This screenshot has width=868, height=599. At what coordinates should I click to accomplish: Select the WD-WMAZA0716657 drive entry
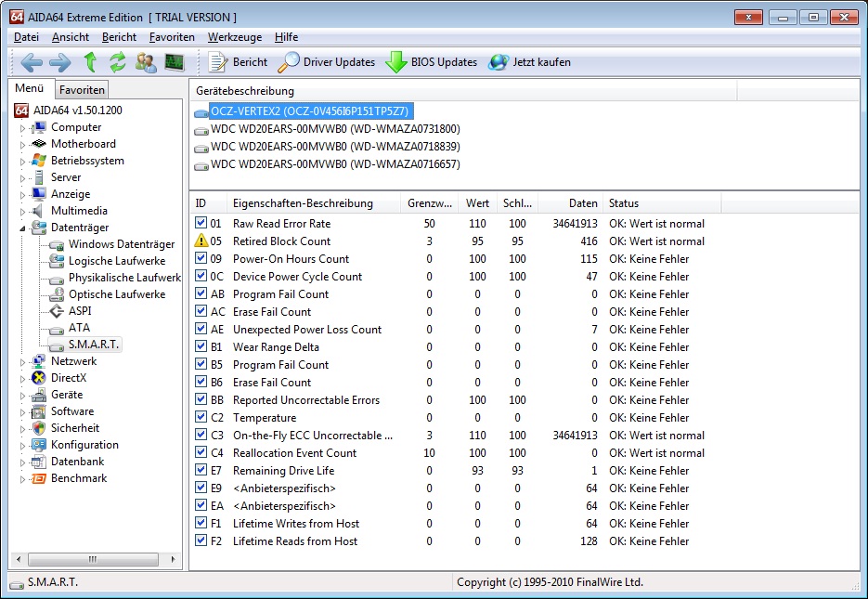(x=335, y=164)
